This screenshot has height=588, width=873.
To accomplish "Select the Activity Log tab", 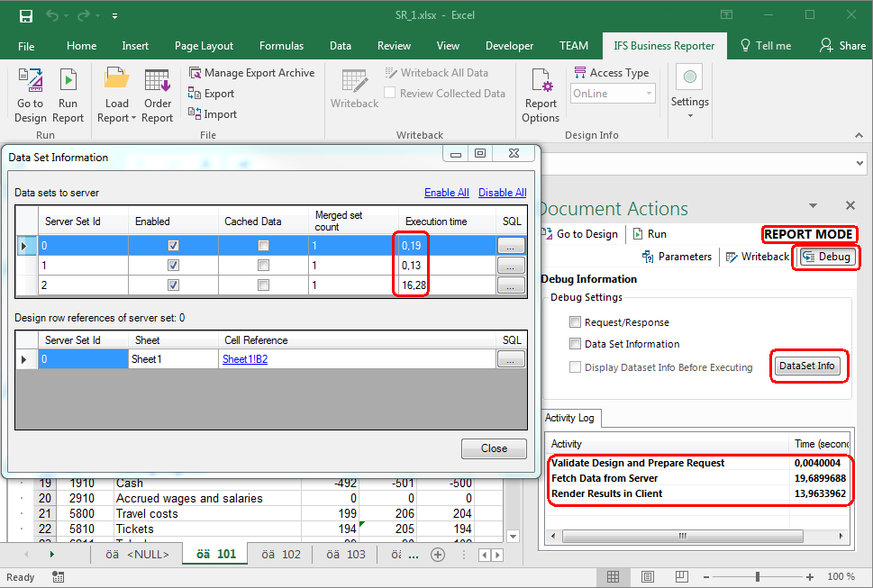I will 569,418.
